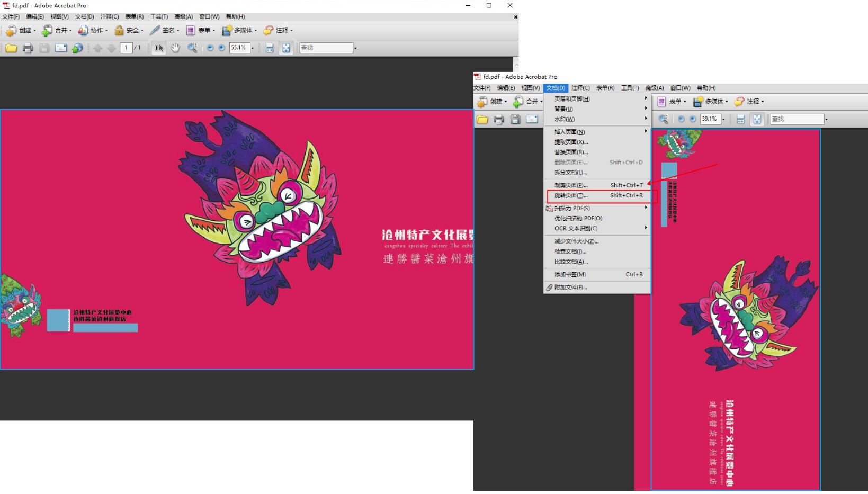
Task: Expand 页眉和页脚(H) submenu
Action: pyautogui.click(x=598, y=99)
